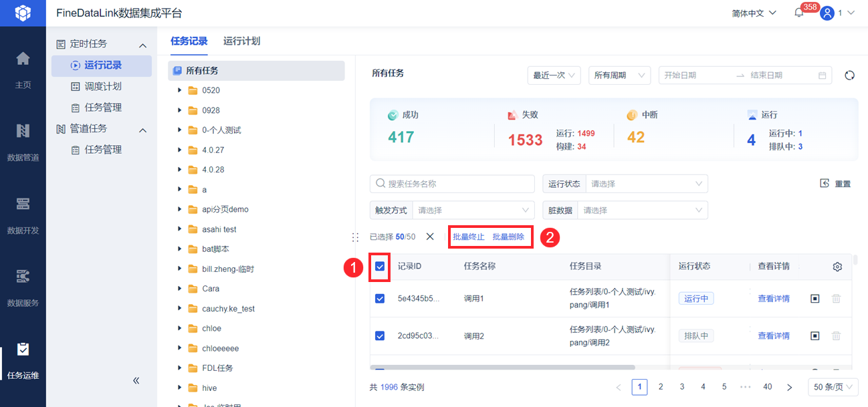Stop the 调用1 running task
Screen dimensions: 868x407
(815, 299)
